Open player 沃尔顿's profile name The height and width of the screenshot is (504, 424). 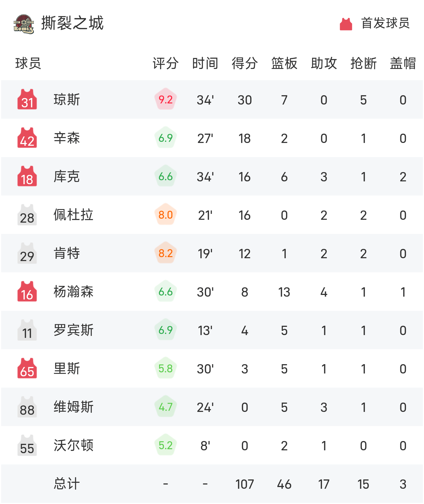(x=73, y=446)
